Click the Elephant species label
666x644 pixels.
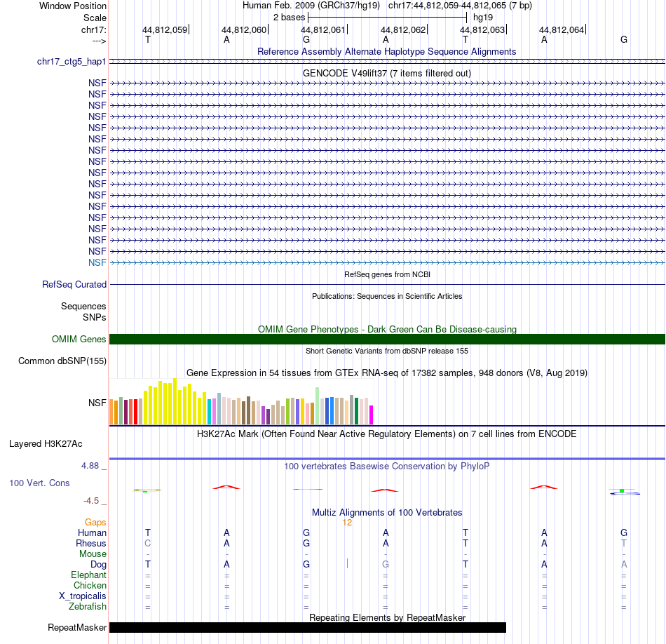89,575
